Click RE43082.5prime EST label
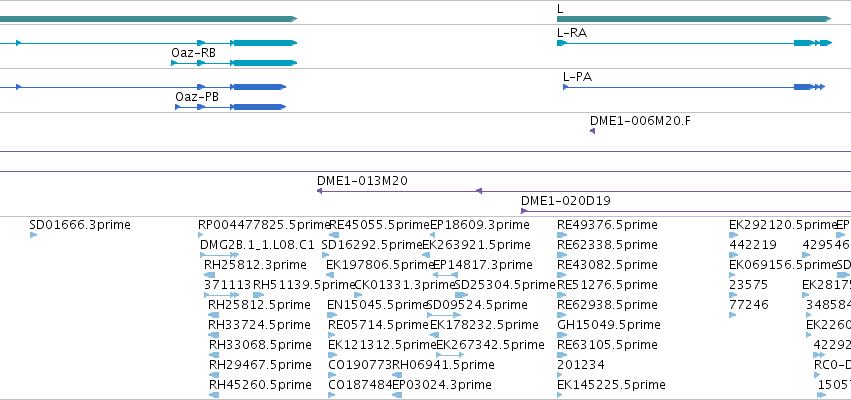The width and height of the screenshot is (851, 400). pos(607,265)
